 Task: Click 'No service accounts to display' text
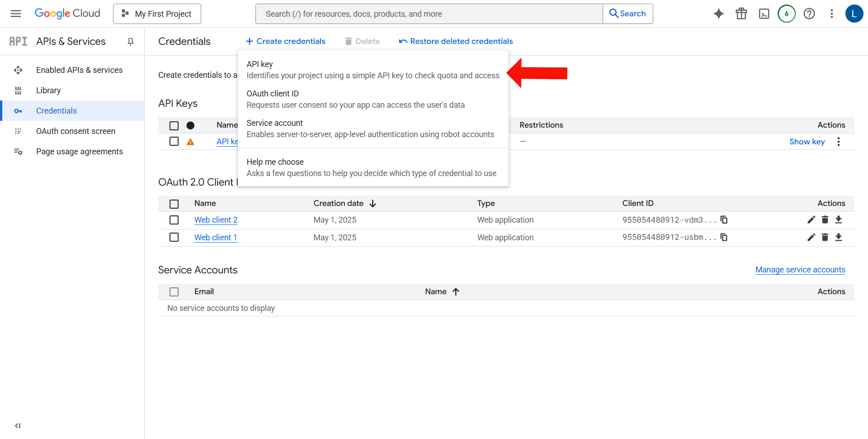[221, 308]
